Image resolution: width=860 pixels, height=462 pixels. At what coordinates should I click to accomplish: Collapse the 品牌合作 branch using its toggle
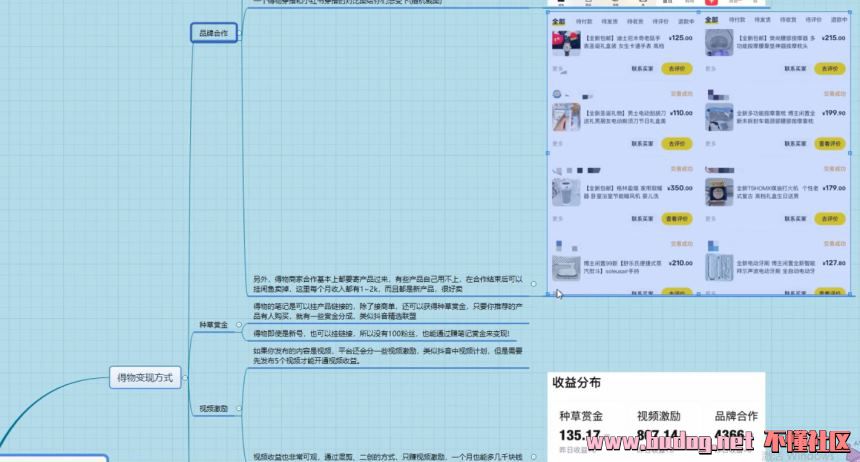237,33
